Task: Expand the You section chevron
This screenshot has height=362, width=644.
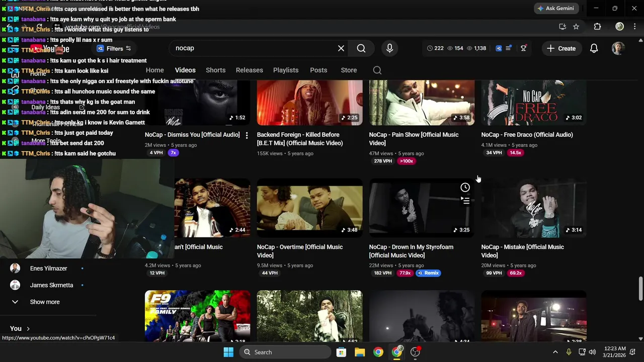Action: [x=28, y=329]
